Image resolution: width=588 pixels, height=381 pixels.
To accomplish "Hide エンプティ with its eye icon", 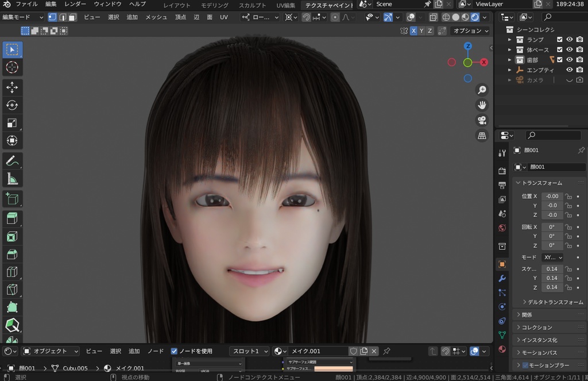I will click(569, 70).
